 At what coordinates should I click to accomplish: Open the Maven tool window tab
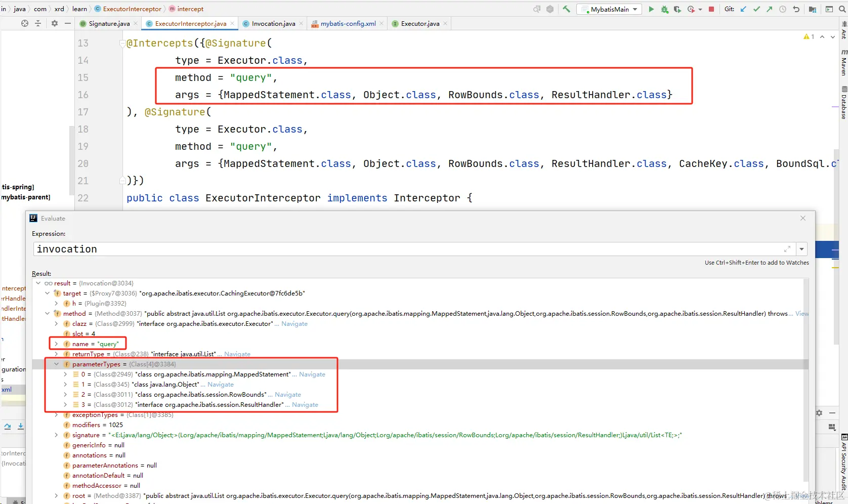843,63
